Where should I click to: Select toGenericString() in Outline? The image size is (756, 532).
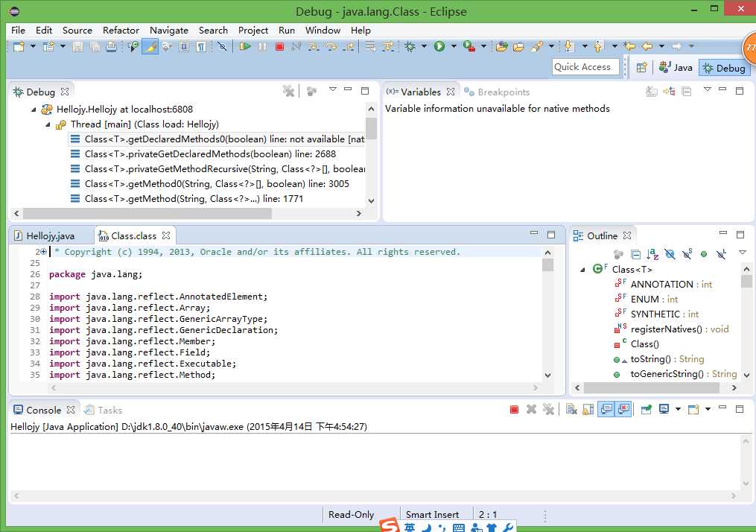675,374
